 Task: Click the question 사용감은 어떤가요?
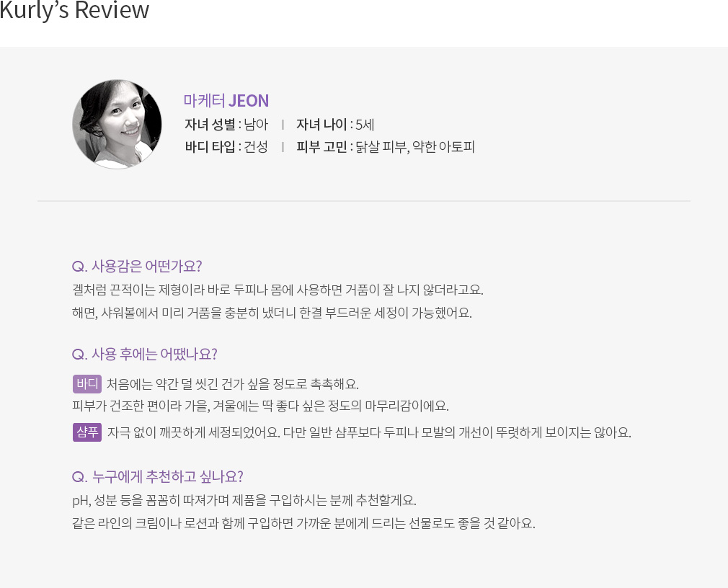click(x=137, y=267)
